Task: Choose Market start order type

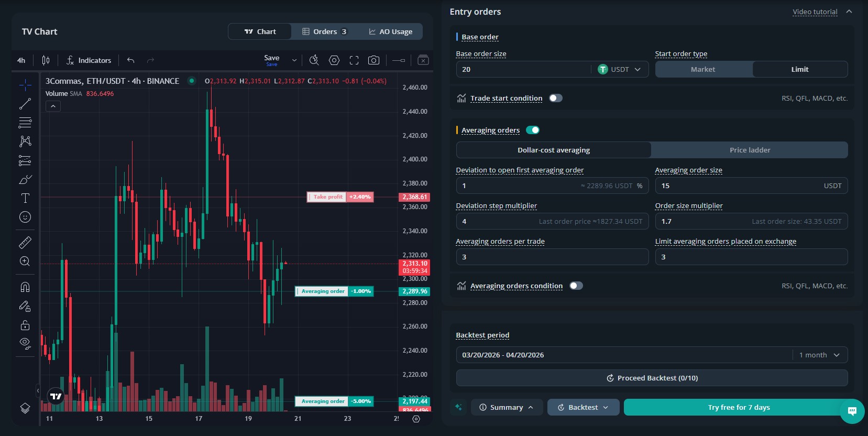Action: pos(704,69)
